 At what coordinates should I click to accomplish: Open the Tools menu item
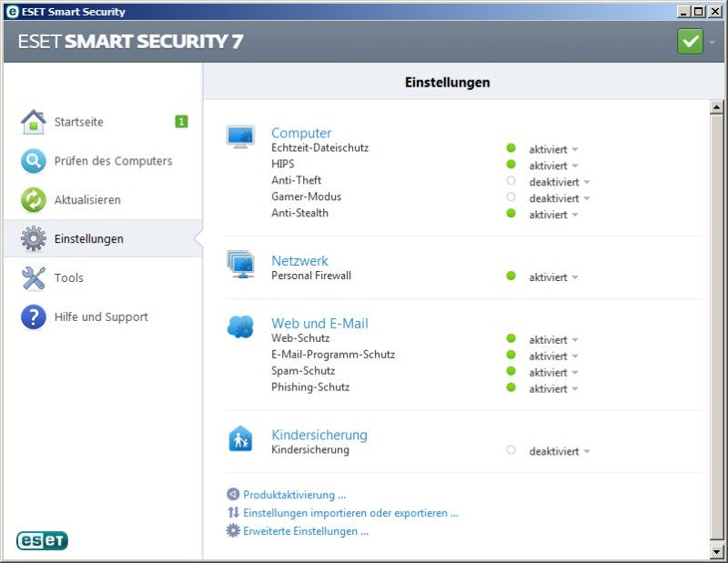[x=103, y=277]
